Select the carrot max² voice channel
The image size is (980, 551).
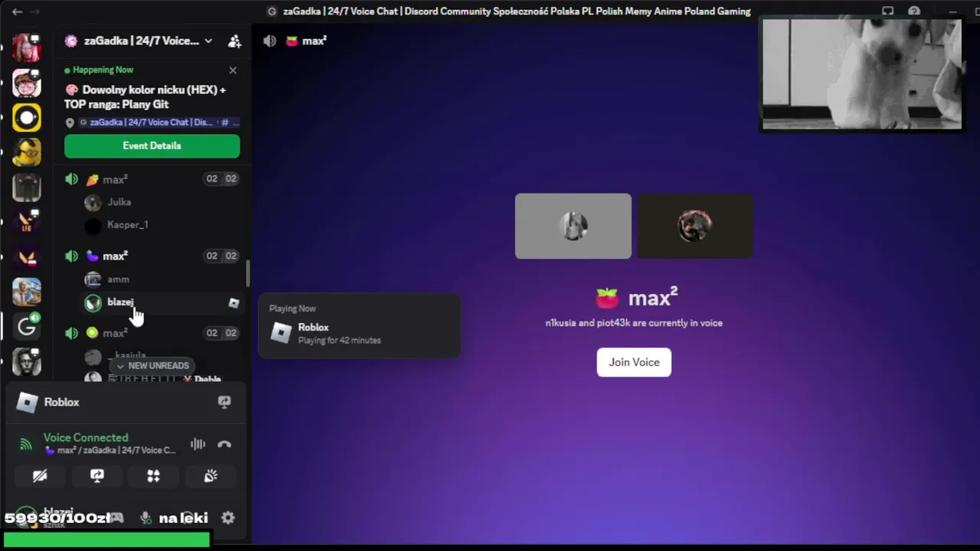[x=152, y=179]
